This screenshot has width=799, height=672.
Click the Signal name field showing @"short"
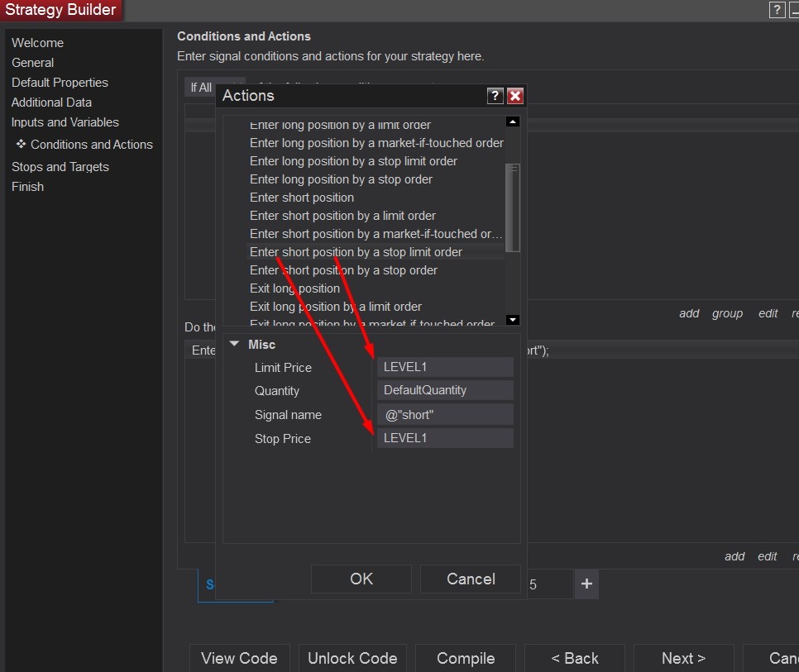(x=445, y=415)
